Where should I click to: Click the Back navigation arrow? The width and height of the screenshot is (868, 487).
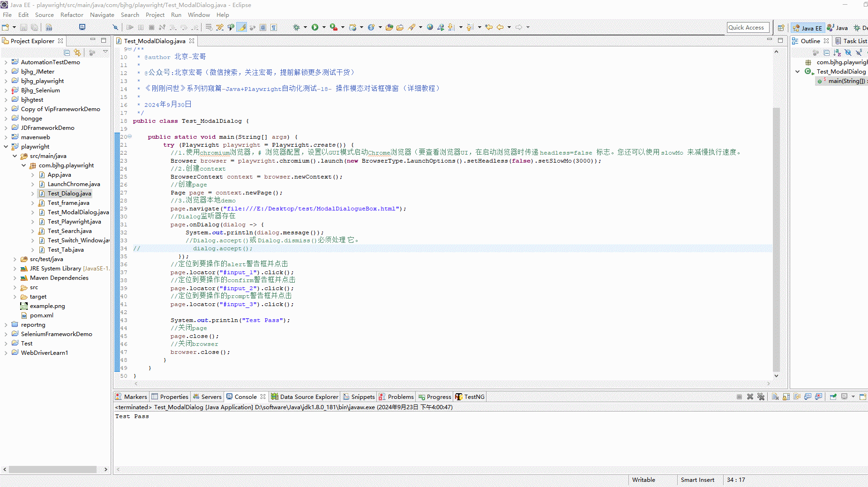coord(500,27)
